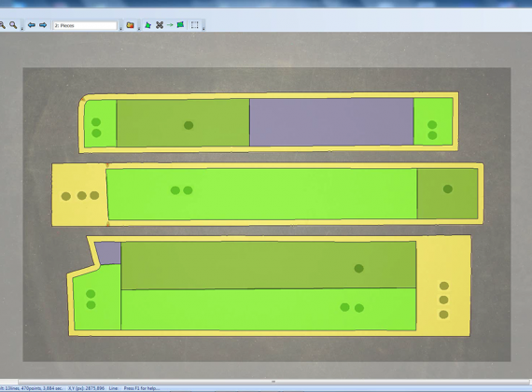
Task: Click the green arrow icon
Action: (170, 25)
